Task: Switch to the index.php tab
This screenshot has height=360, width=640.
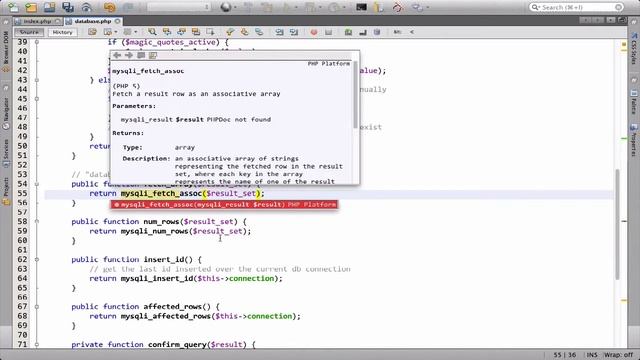Action: click(x=37, y=21)
